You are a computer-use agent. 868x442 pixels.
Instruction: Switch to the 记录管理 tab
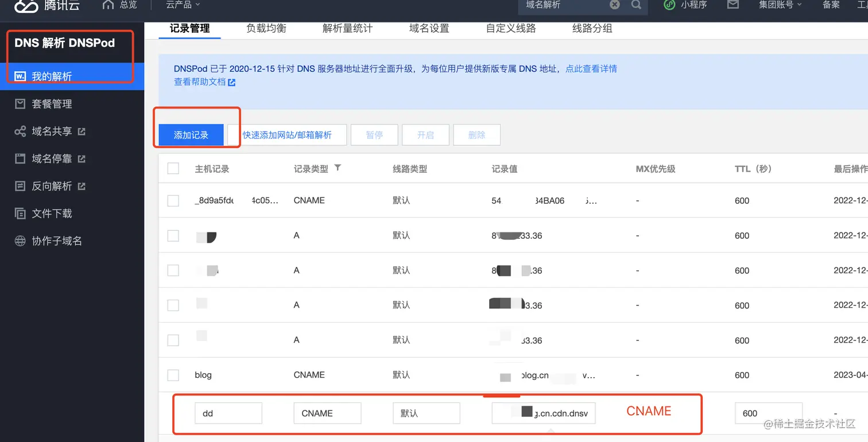189,28
